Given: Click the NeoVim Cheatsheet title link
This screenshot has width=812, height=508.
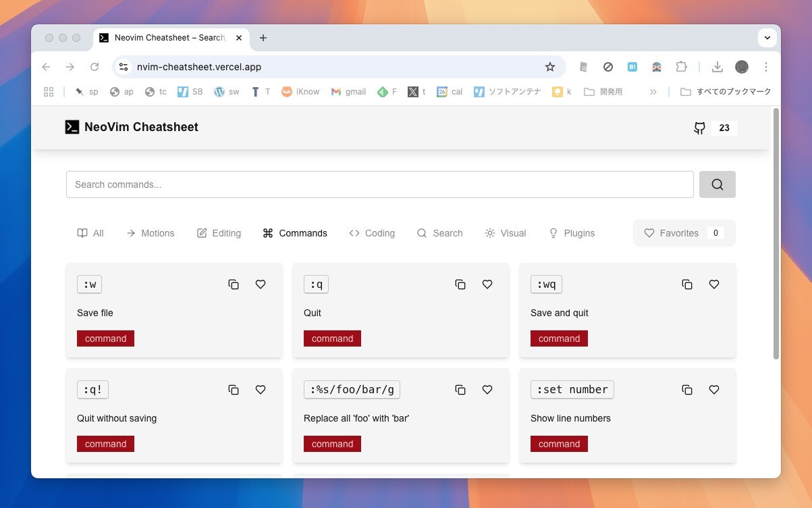Looking at the screenshot, I should 141,127.
